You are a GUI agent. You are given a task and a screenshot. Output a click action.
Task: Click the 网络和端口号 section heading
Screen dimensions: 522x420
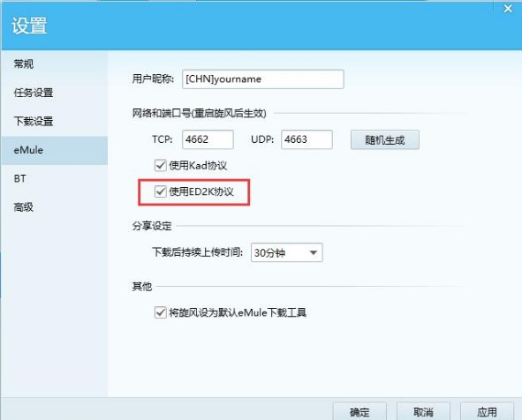[x=199, y=114]
